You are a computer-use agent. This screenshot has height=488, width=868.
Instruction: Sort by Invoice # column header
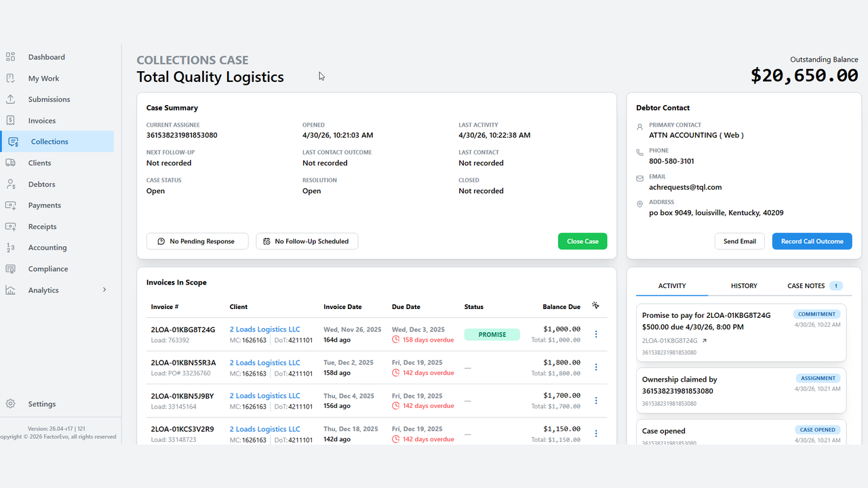tap(165, 307)
